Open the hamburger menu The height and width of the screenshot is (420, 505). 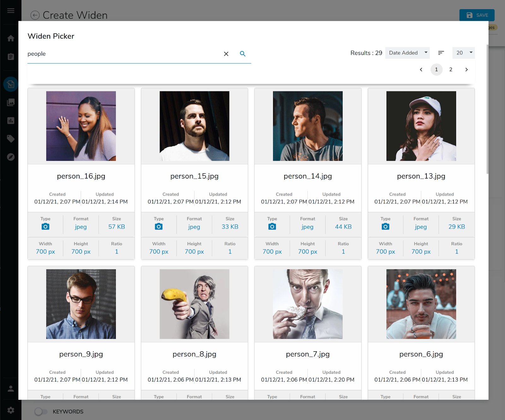(11, 11)
